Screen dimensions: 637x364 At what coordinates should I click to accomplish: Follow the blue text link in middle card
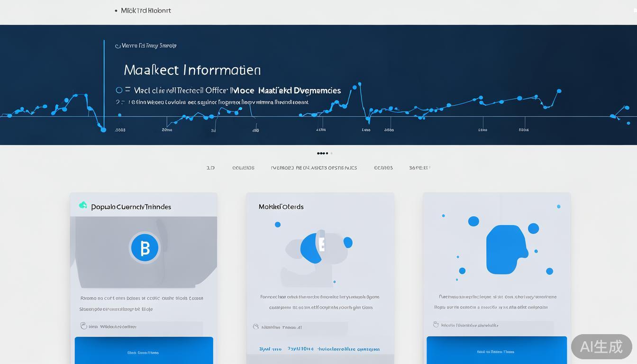(319, 349)
